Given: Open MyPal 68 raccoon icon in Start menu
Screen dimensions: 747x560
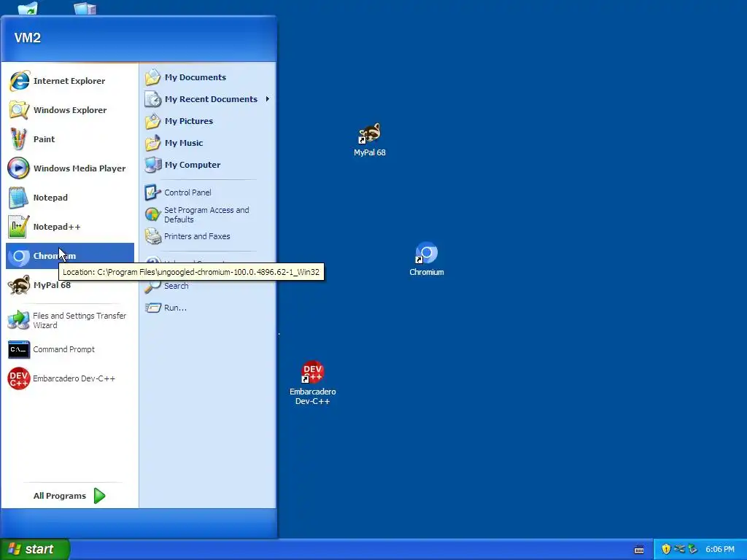Looking at the screenshot, I should (19, 285).
